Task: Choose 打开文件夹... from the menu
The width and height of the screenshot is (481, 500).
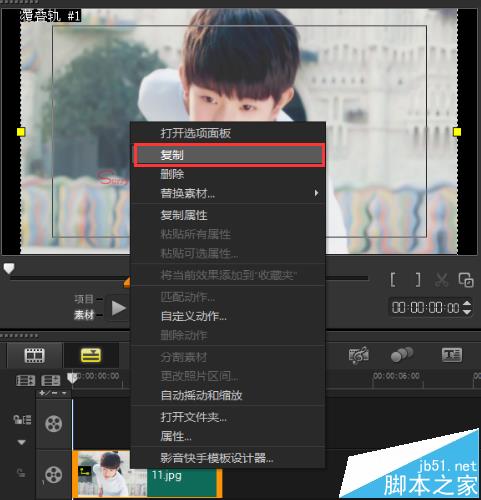Action: tap(194, 417)
